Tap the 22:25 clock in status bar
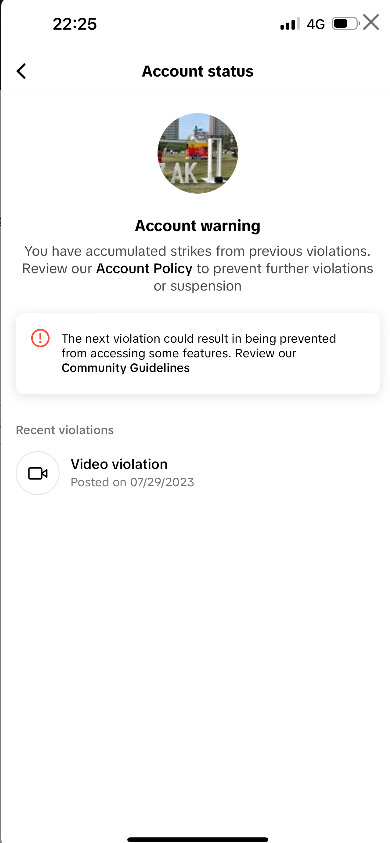 pyautogui.click(x=75, y=24)
